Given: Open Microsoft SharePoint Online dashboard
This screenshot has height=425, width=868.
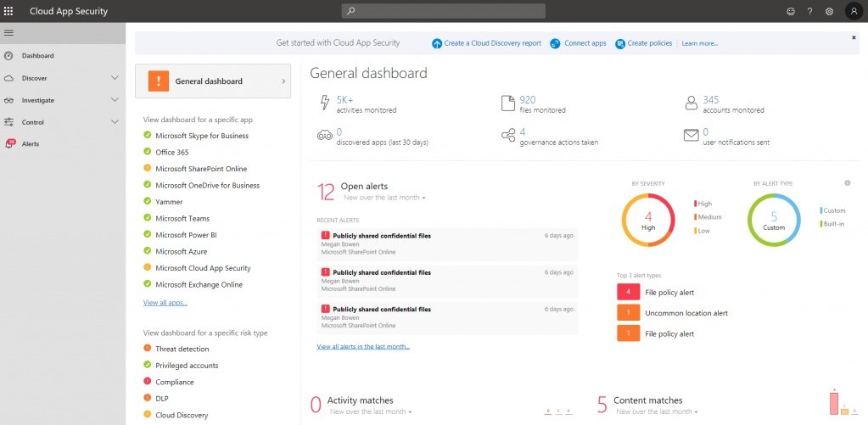Looking at the screenshot, I should [201, 169].
